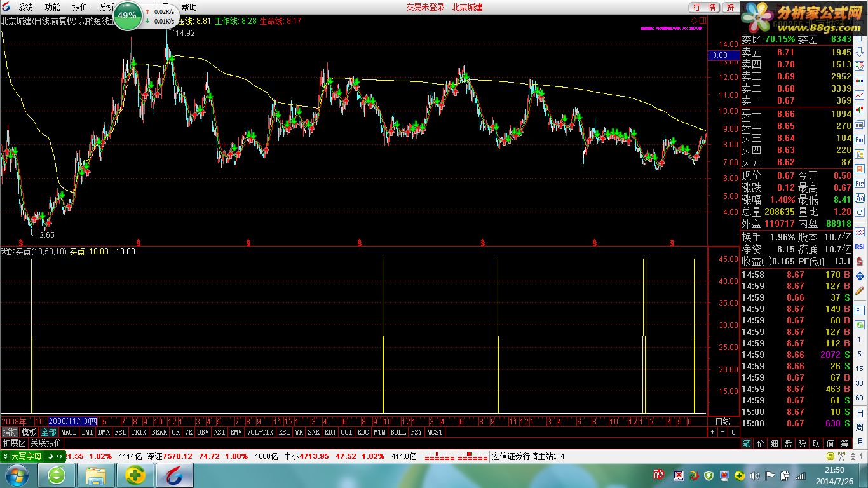Click the RSI sidebar icon
This screenshot has width=868, height=488.
(x=860, y=246)
